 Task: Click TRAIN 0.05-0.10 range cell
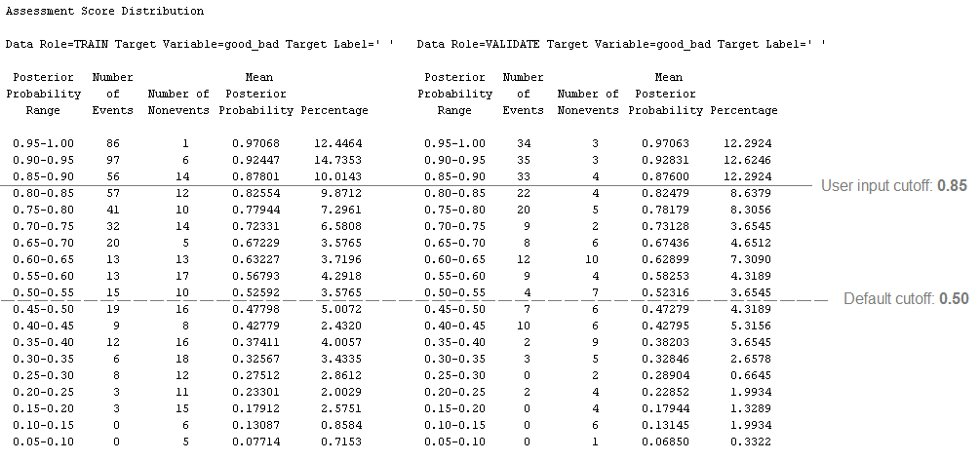[43, 442]
